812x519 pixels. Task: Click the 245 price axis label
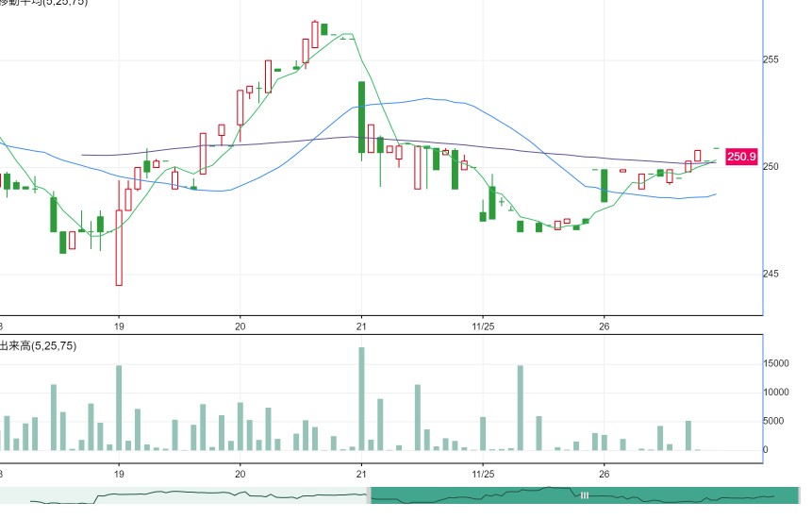(x=771, y=274)
